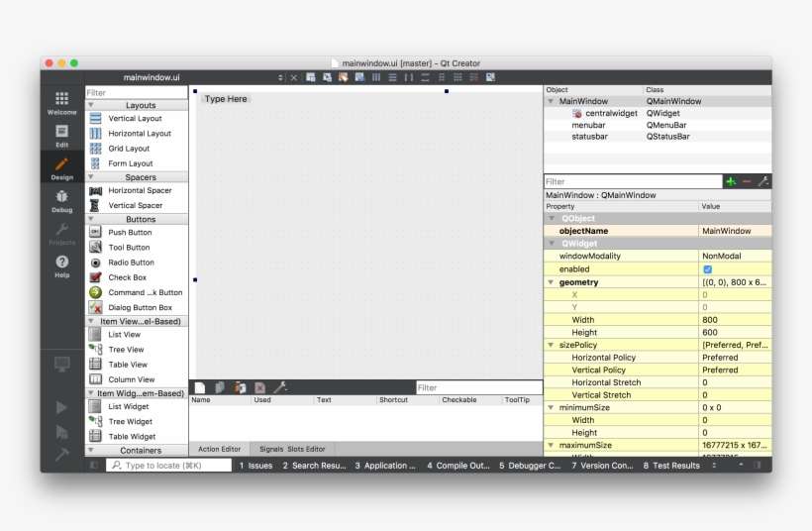Image resolution: width=812 pixels, height=531 pixels.
Task: Click the Copy action icon
Action: coord(220,387)
